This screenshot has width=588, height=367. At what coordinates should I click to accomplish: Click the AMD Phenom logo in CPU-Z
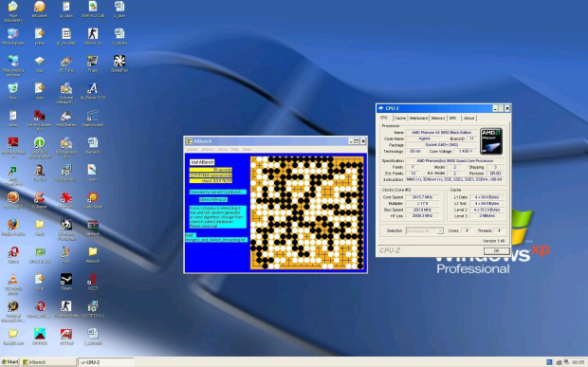click(491, 141)
